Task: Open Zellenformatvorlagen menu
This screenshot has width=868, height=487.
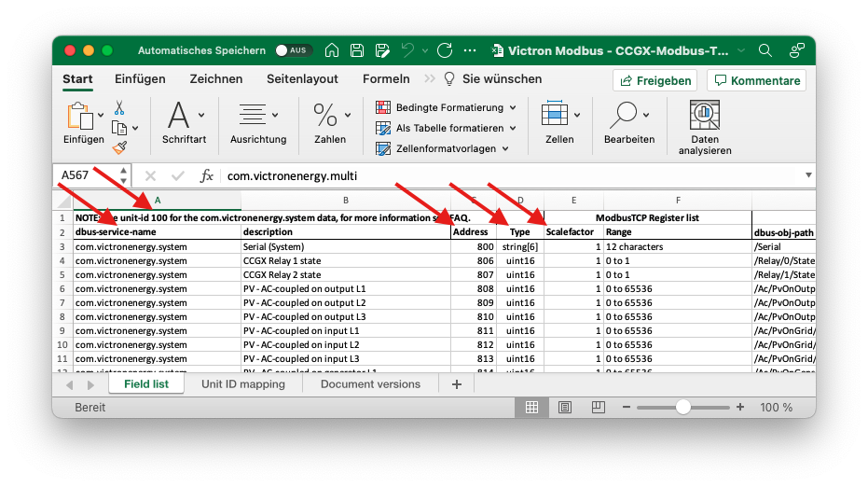Action: pyautogui.click(x=442, y=148)
